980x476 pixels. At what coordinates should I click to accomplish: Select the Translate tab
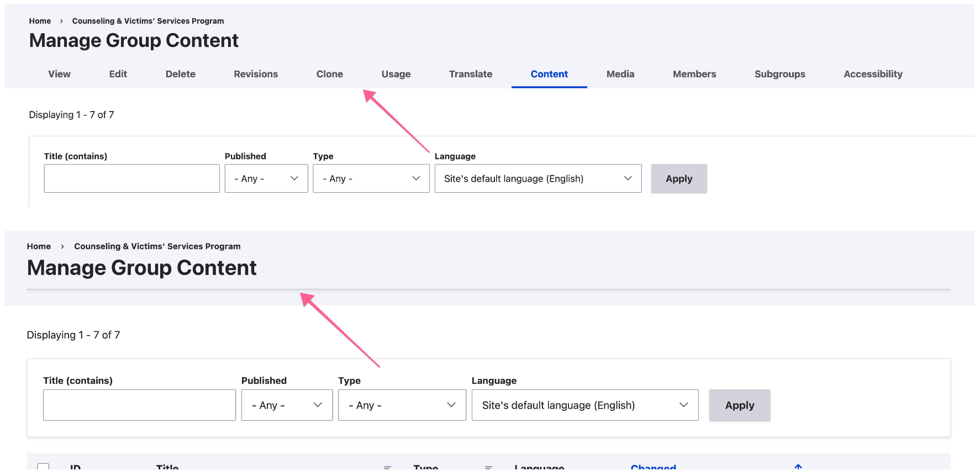[x=470, y=74]
